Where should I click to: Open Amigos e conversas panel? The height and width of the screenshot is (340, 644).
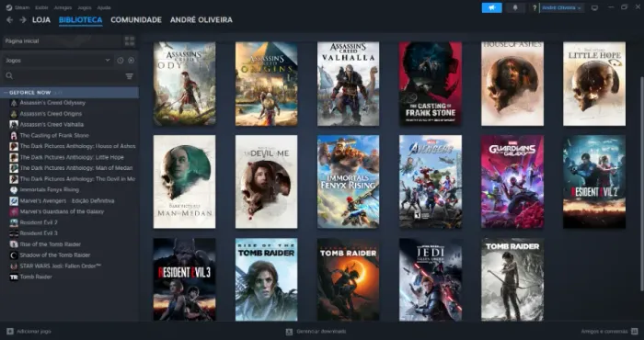(x=609, y=332)
